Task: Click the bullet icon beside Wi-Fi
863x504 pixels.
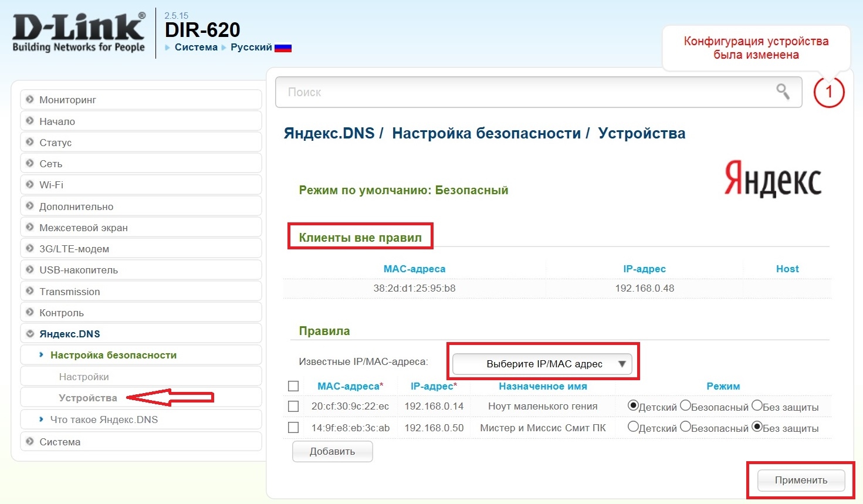Action: coord(30,185)
